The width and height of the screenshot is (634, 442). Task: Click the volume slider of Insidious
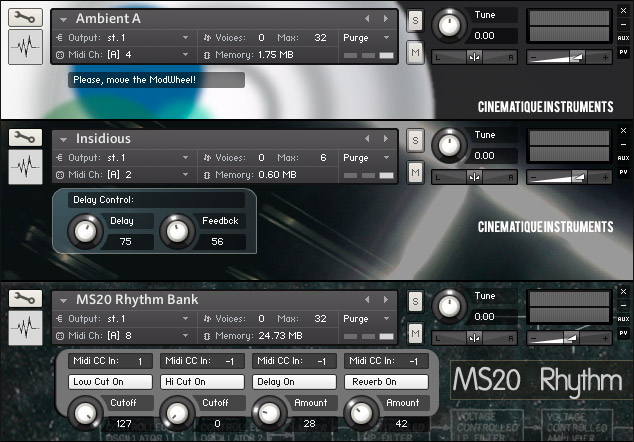tap(569, 177)
